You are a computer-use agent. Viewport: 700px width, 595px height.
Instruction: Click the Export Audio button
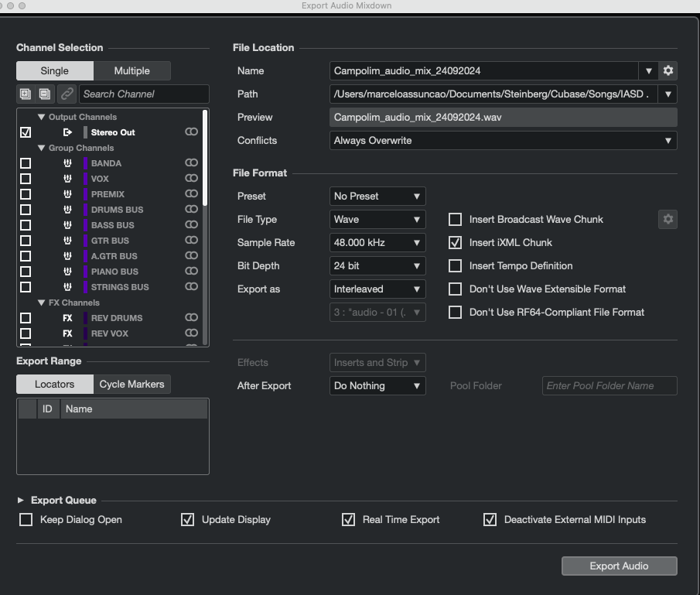[619, 566]
